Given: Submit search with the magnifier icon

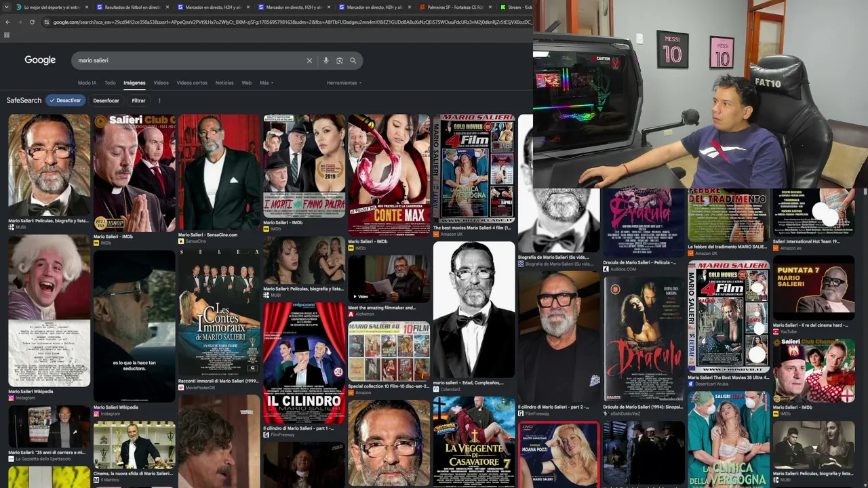Looking at the screenshot, I should (x=353, y=60).
